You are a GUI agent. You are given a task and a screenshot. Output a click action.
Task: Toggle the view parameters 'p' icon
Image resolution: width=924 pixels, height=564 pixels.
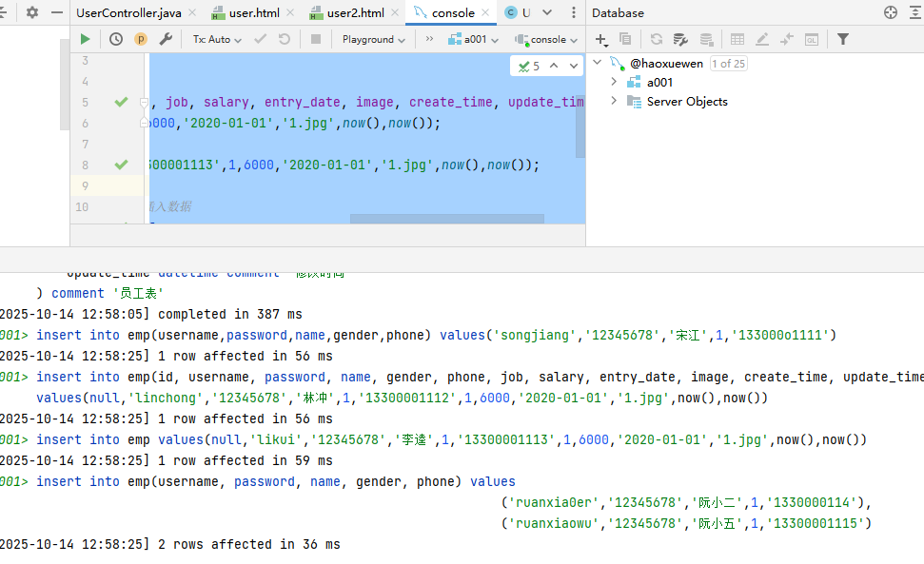(141, 39)
